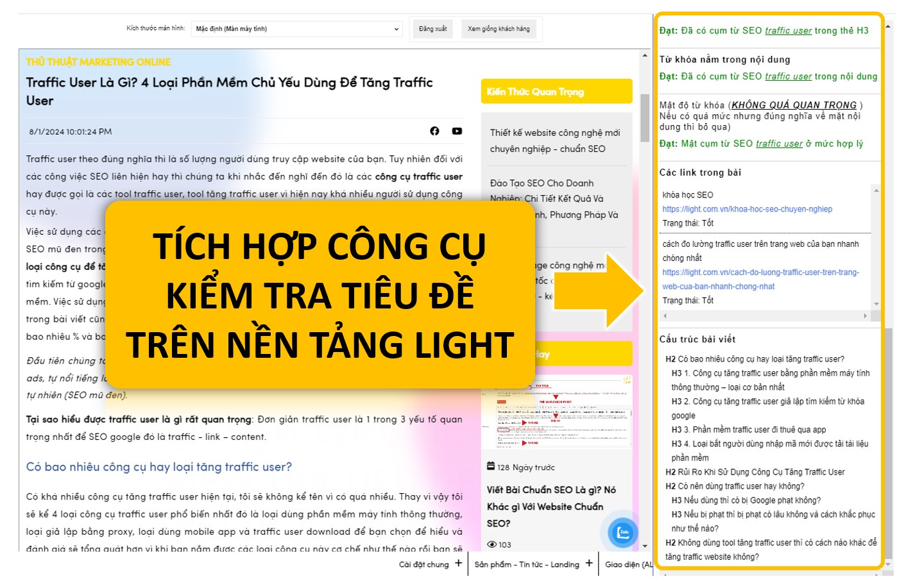Open the Kích thước màn hình dropdown
The height and width of the screenshot is (588, 906).
pyautogui.click(x=297, y=29)
